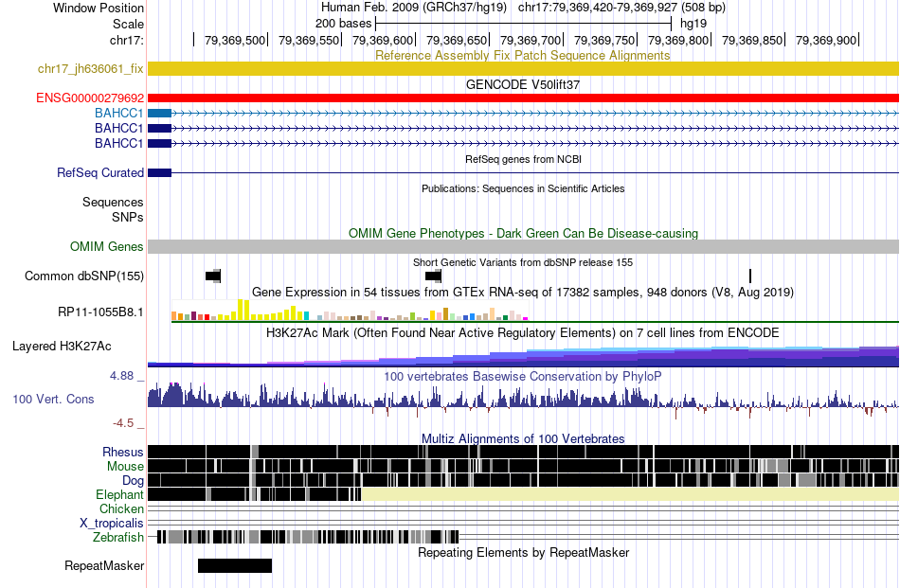Click the X_tropicalis alignment label

click(x=112, y=524)
